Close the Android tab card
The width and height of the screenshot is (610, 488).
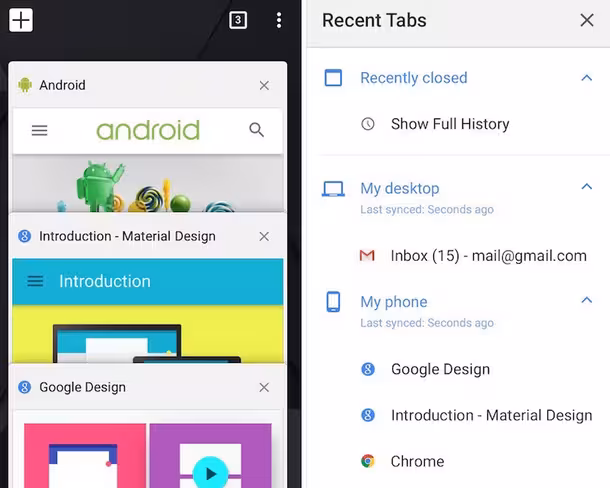264,85
